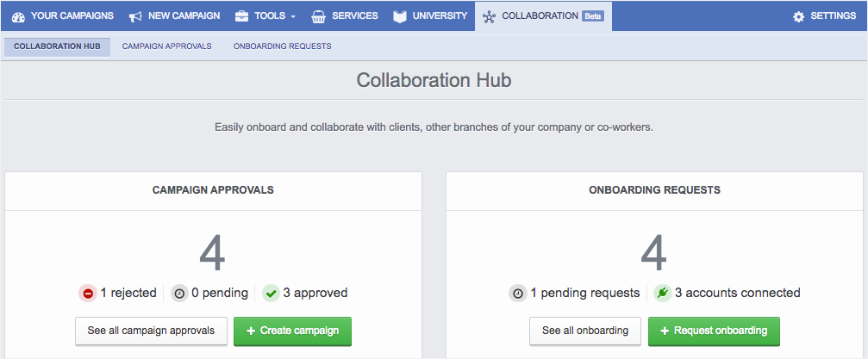This screenshot has height=359, width=868.
Task: Click the '1 pending requests' text
Action: coord(585,294)
